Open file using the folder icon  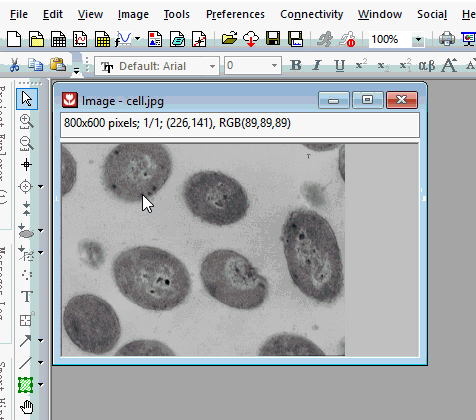pyautogui.click(x=229, y=39)
